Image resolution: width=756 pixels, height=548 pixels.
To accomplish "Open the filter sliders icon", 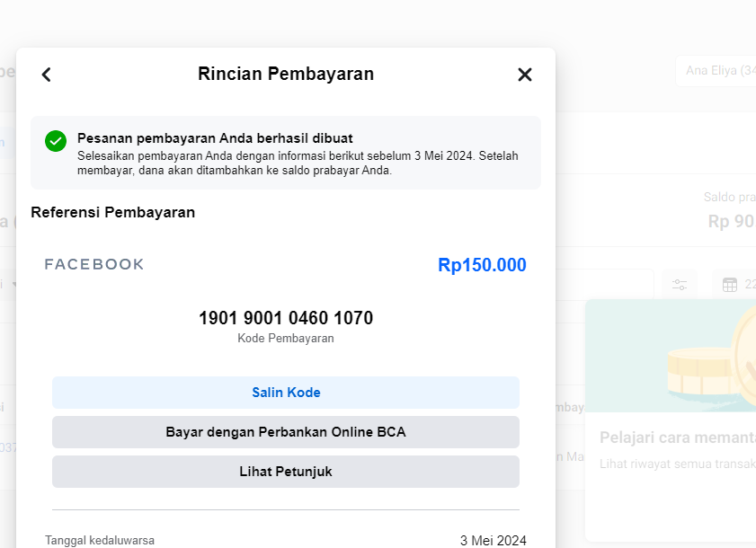I will (680, 285).
